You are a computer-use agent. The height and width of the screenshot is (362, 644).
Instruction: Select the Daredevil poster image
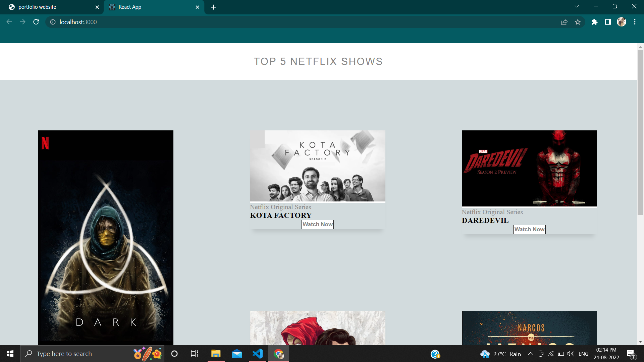pos(529,168)
